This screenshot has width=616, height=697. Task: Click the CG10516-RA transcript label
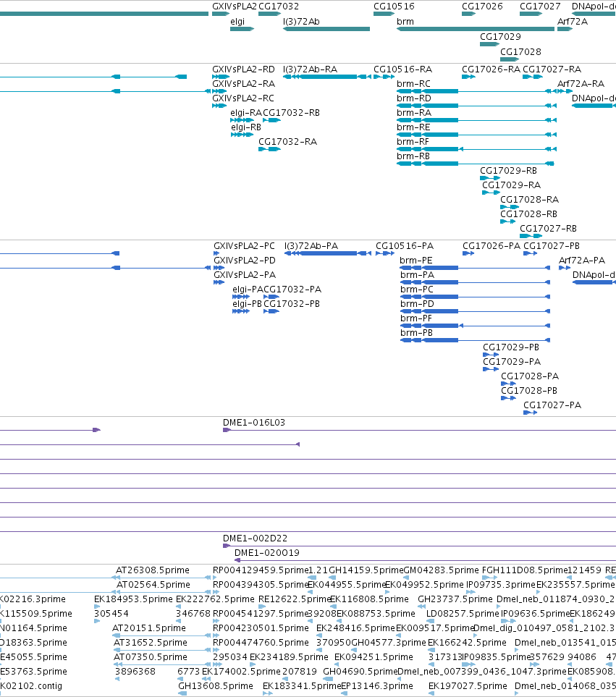coord(402,69)
